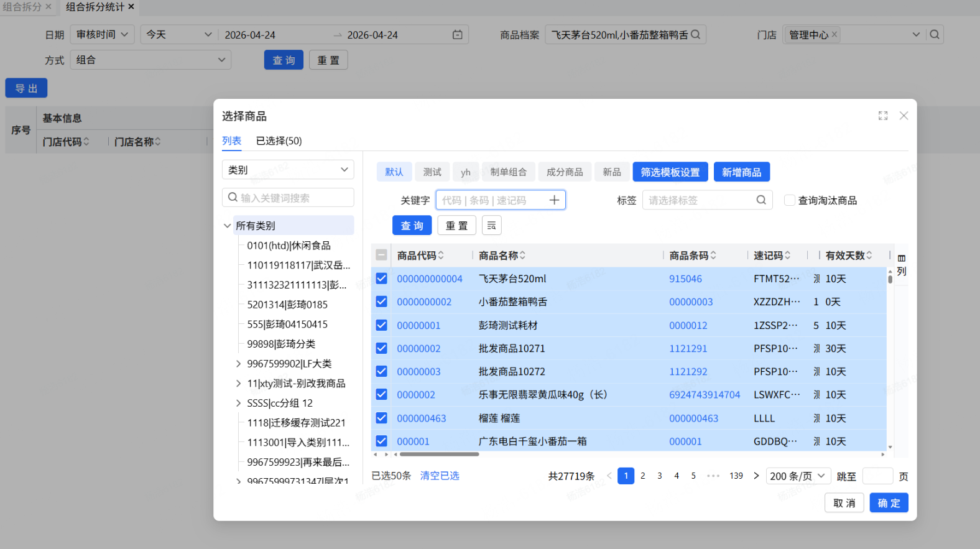Open the 200 条/页 page size dropdown
The width and height of the screenshot is (980, 549).
798,476
